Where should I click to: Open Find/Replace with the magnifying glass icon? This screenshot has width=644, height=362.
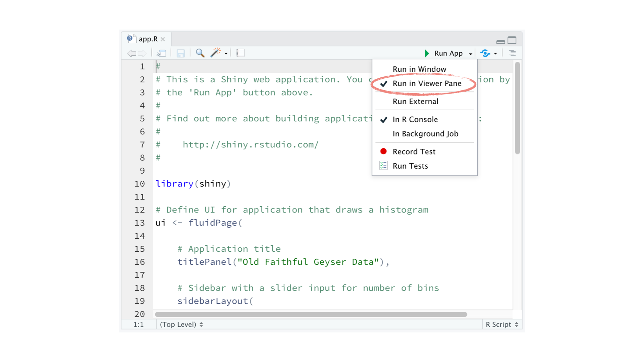tap(200, 53)
